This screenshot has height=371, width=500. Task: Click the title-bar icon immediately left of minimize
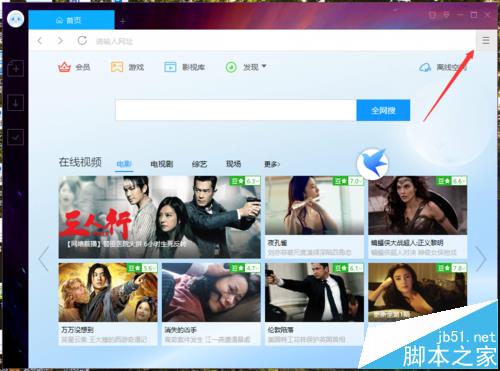[446, 15]
